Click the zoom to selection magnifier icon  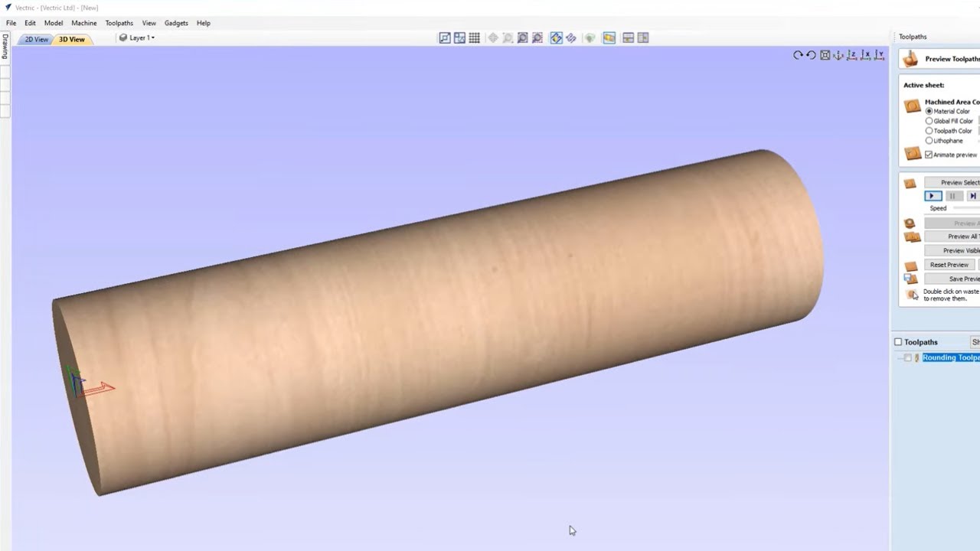(x=537, y=37)
